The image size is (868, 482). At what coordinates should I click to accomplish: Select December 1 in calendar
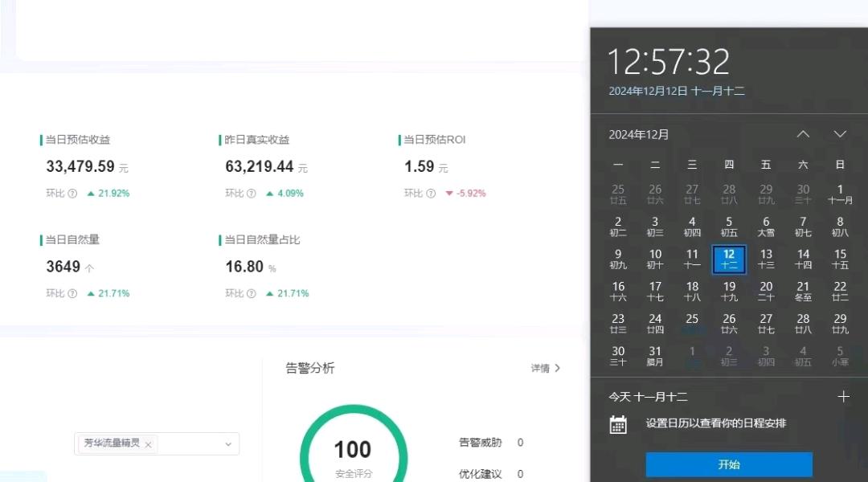tap(840, 194)
